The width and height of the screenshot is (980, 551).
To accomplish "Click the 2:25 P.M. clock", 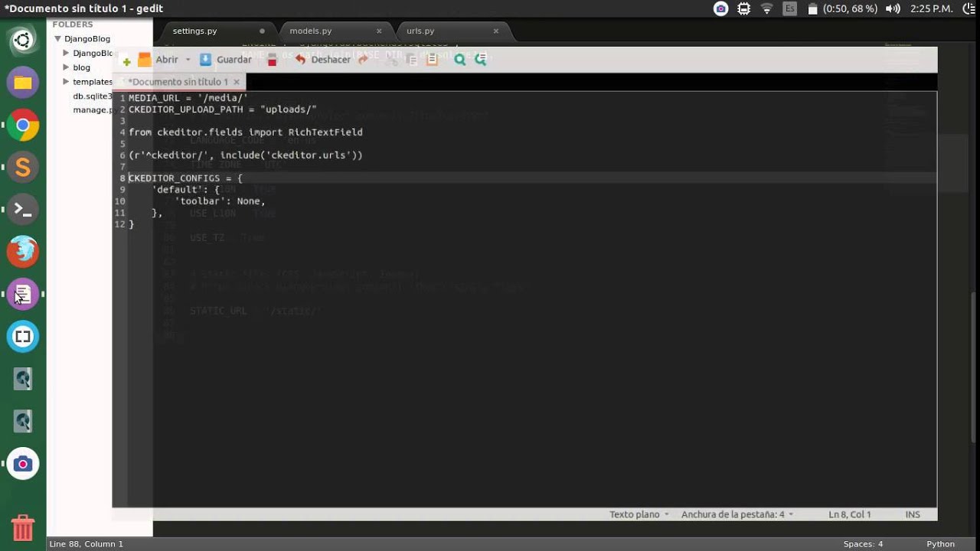I will pos(933,8).
